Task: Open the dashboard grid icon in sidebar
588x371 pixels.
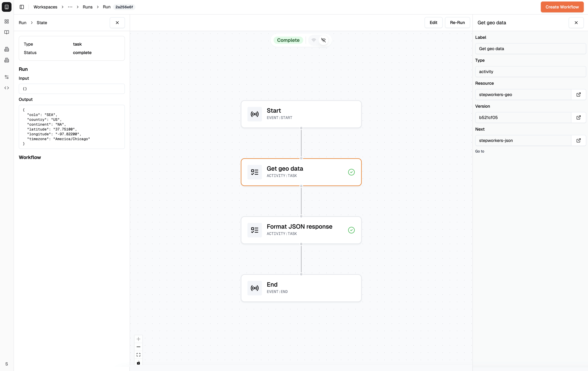Action: [7, 21]
